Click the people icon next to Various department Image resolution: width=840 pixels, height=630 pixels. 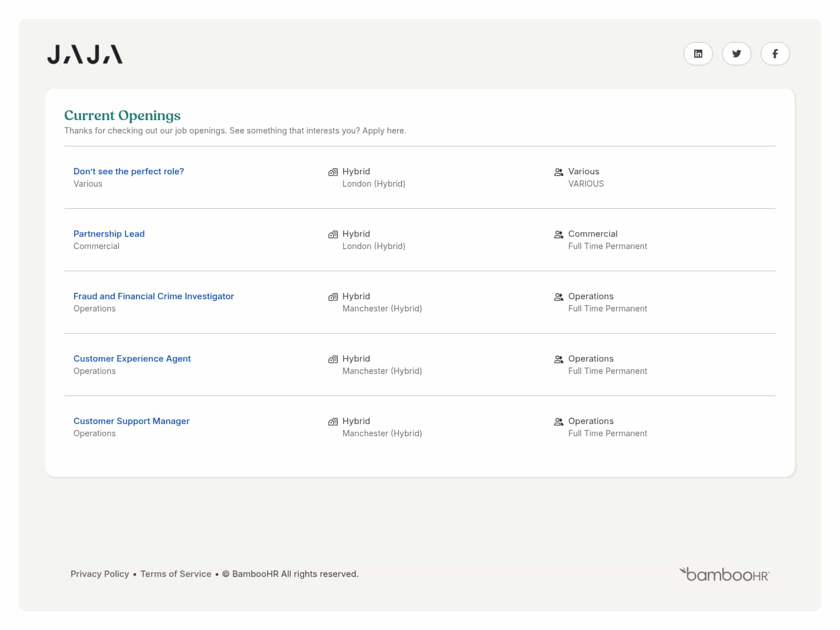click(x=559, y=172)
